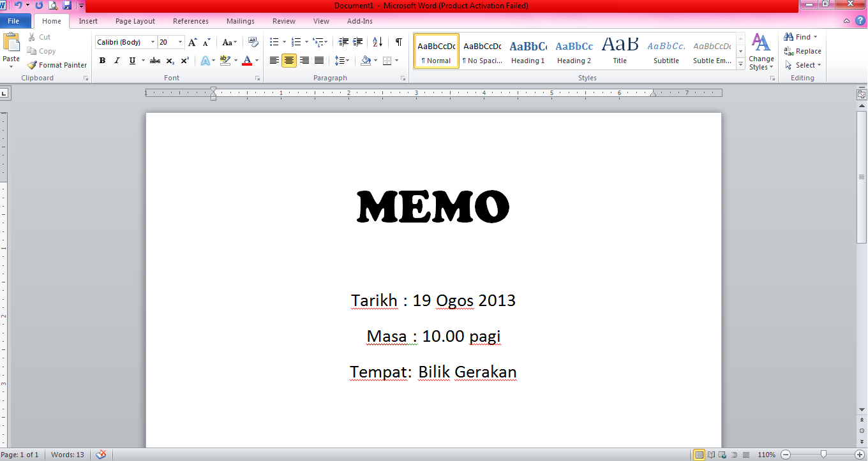This screenshot has height=461, width=868.
Task: Open the font size 20 dropdown
Action: tap(181, 42)
